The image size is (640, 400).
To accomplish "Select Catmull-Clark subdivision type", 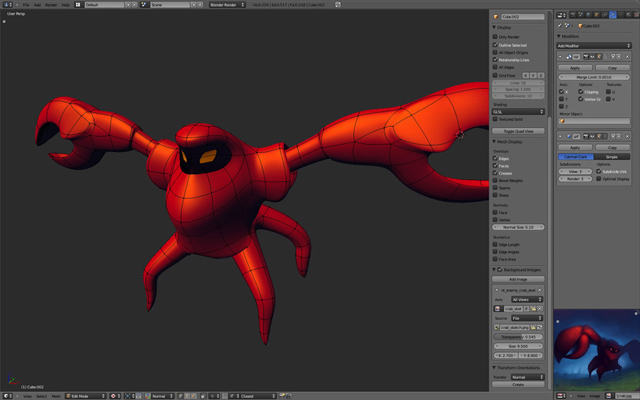I will point(574,157).
